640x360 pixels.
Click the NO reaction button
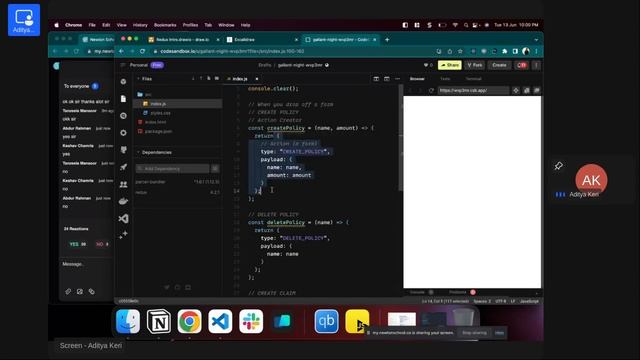tap(102, 244)
